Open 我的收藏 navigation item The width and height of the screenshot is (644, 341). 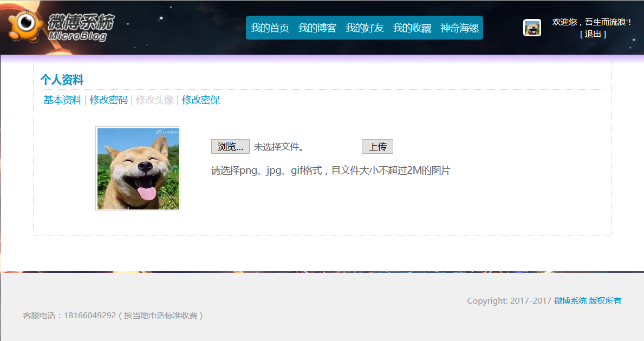[412, 28]
